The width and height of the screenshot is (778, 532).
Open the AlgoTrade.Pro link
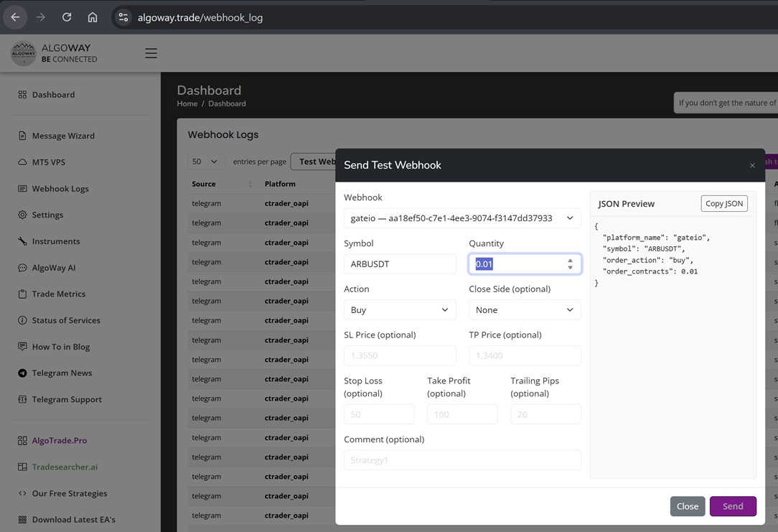59,440
